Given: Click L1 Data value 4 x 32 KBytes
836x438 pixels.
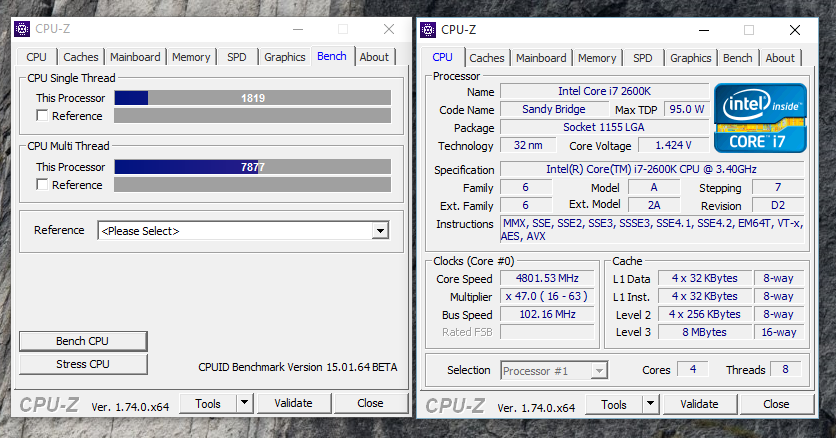Looking at the screenshot, I should [x=704, y=278].
